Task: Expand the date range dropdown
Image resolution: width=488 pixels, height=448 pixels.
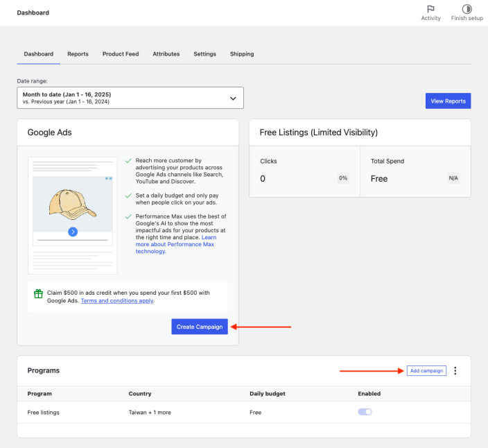Action: pyautogui.click(x=130, y=98)
